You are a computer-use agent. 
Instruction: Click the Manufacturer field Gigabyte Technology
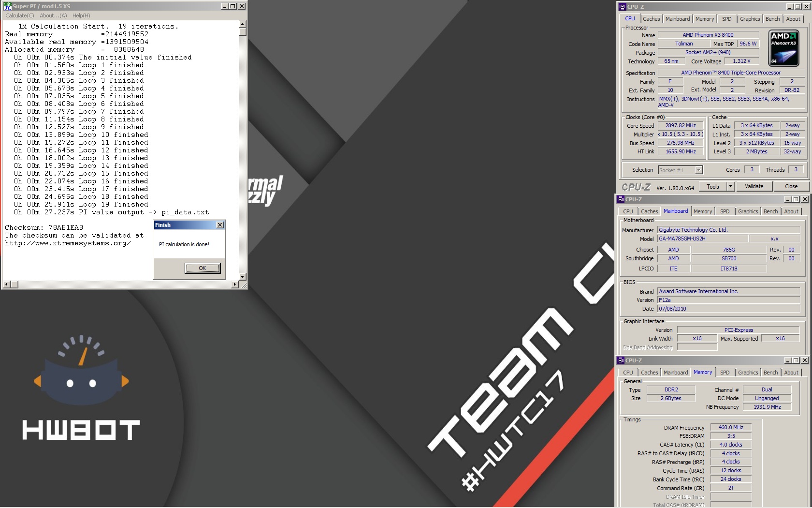pyautogui.click(x=728, y=230)
